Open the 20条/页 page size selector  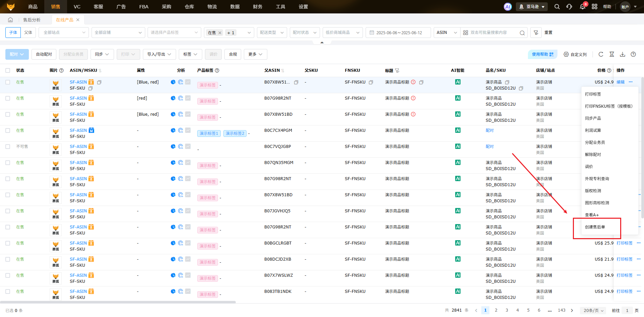point(593,311)
